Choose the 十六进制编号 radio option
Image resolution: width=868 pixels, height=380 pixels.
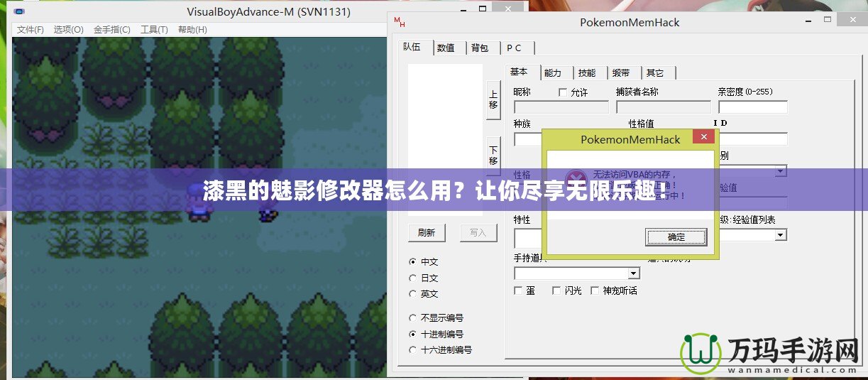pos(413,349)
